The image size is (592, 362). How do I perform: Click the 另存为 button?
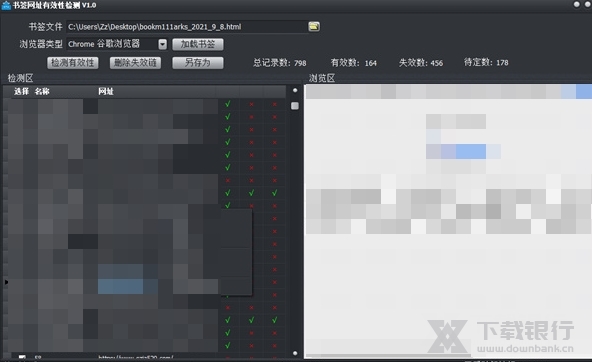(198, 63)
